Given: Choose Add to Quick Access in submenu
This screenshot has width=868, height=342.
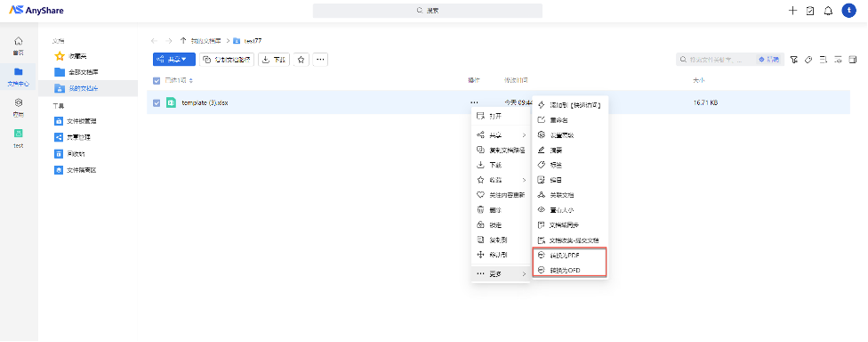Looking at the screenshot, I should click(569, 105).
